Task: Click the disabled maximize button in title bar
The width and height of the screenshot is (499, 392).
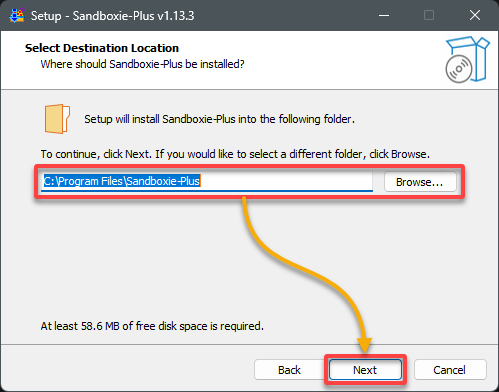Action: pyautogui.click(x=429, y=15)
